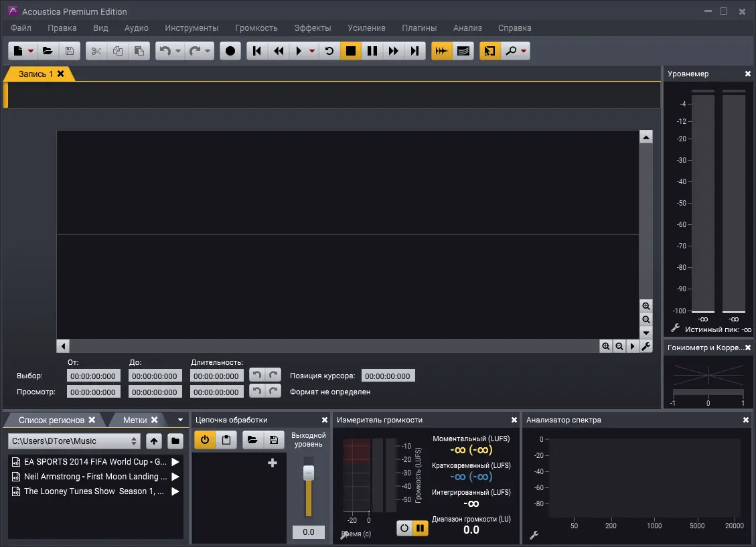Toggle the selection cursor tool
Image resolution: width=756 pixels, height=547 pixels.
coord(489,51)
